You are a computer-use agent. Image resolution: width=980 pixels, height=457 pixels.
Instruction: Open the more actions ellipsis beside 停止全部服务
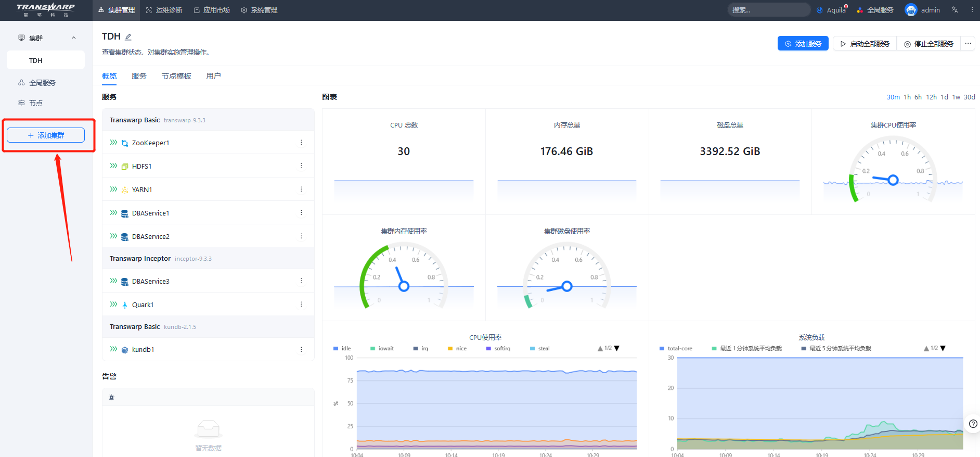[x=968, y=44]
